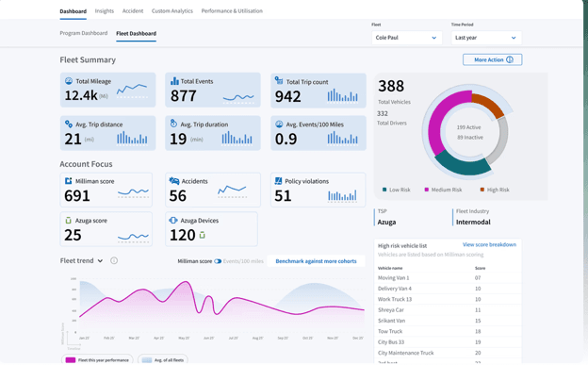The image size is (588, 365).
Task: Select Work Truck 13 row
Action: click(x=448, y=299)
